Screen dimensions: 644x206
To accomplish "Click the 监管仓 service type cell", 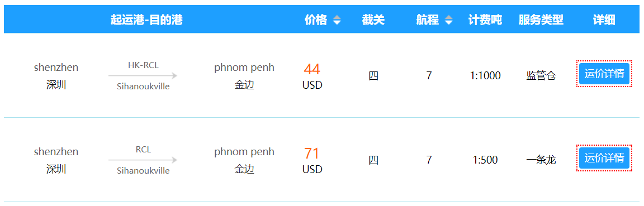I will pos(541,76).
